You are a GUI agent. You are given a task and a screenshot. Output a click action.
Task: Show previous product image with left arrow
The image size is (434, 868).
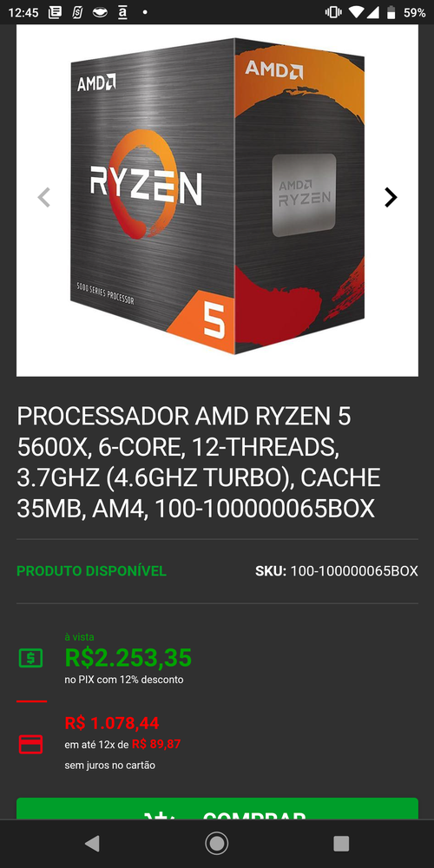(x=43, y=197)
